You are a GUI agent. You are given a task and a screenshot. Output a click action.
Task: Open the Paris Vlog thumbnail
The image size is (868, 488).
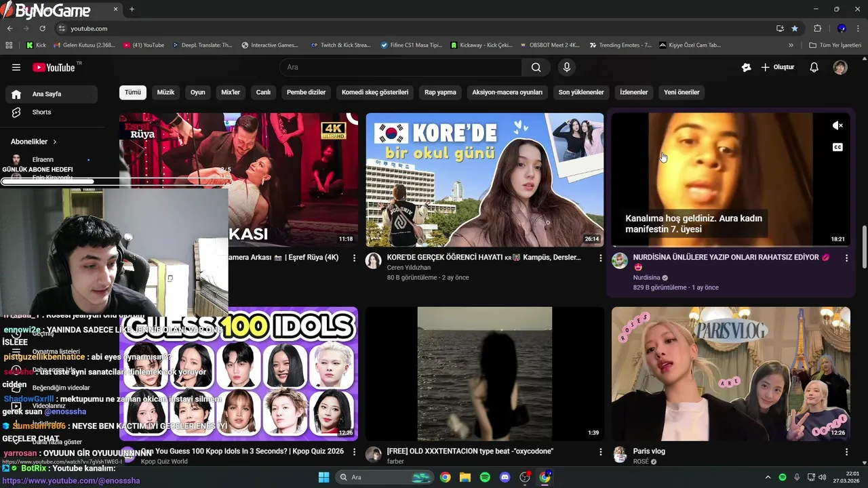(730, 373)
